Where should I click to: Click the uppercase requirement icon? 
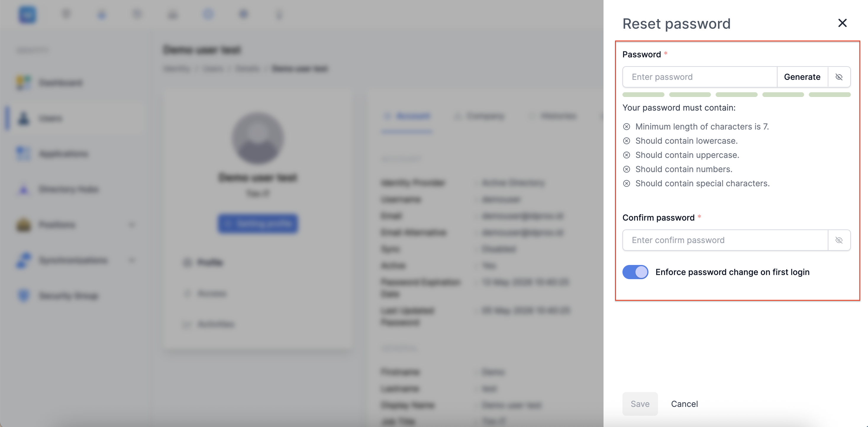(x=626, y=155)
